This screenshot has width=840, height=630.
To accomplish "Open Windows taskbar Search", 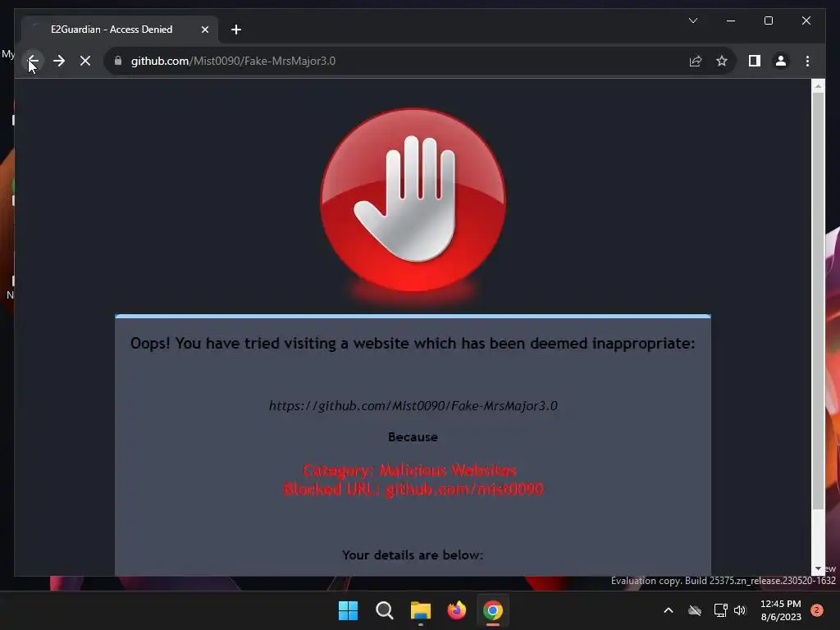I will [384, 610].
